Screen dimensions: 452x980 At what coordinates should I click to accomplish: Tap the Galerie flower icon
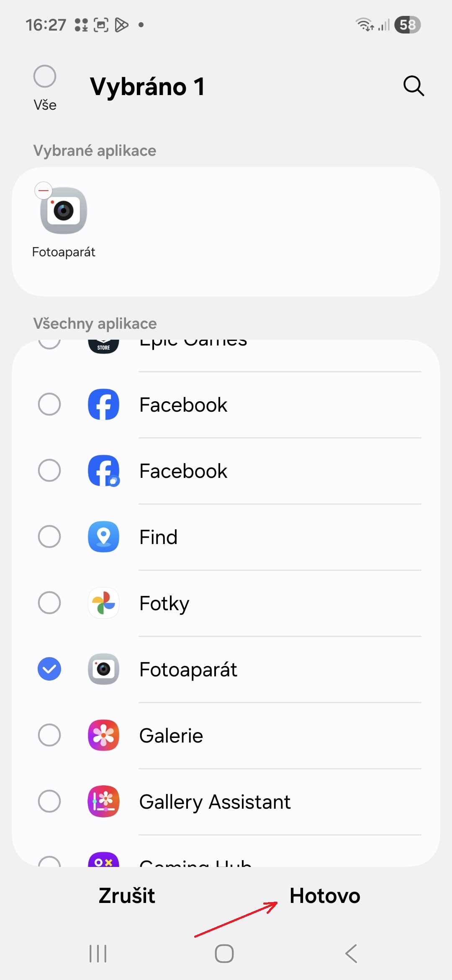pyautogui.click(x=103, y=735)
